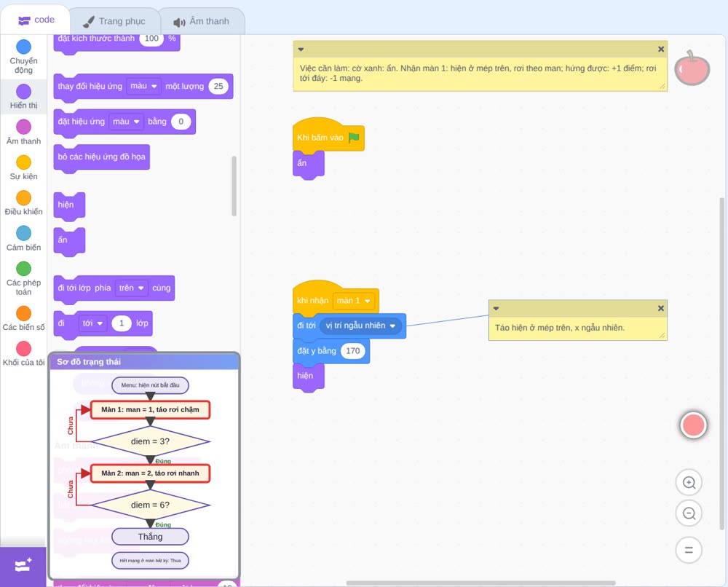Close the 'Việc cần làm' comment
The width and height of the screenshot is (728, 587).
661,50
